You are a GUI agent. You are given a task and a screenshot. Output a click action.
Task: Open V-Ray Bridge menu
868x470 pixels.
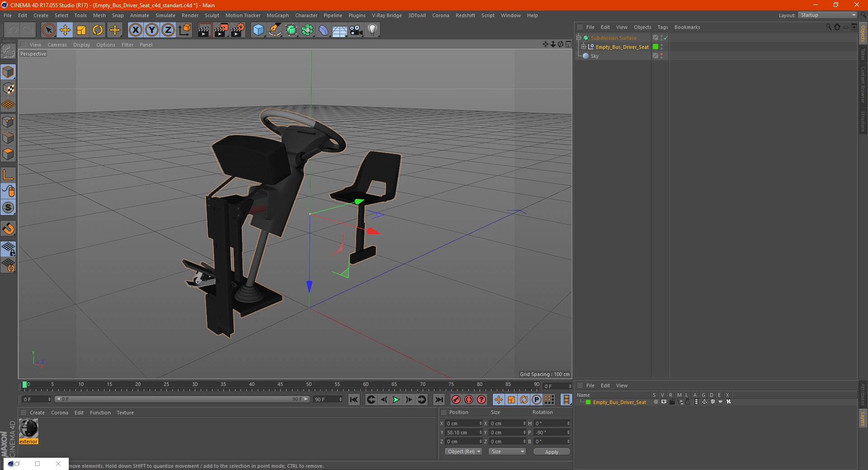point(387,15)
